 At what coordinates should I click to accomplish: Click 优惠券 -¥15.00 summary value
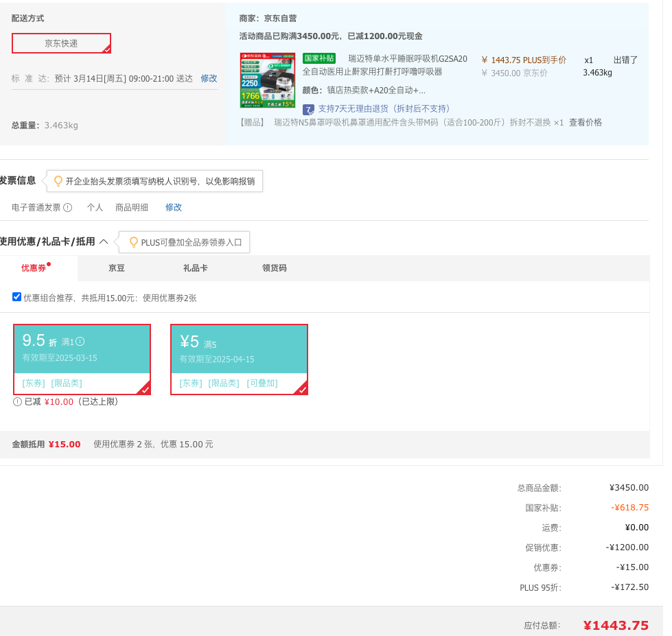[632, 567]
